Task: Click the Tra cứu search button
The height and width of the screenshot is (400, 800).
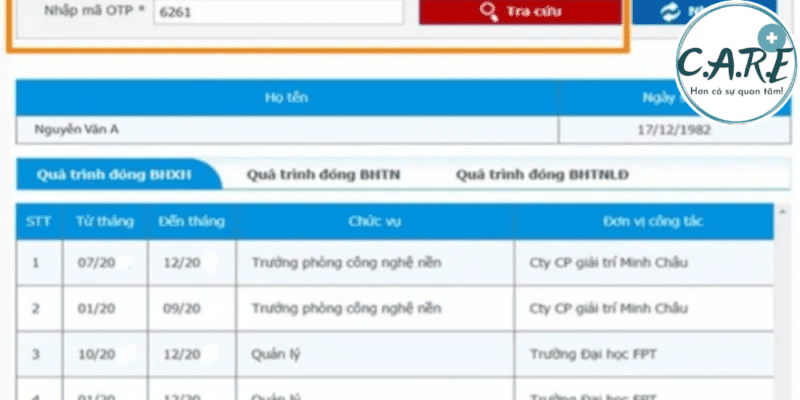Action: tap(520, 12)
